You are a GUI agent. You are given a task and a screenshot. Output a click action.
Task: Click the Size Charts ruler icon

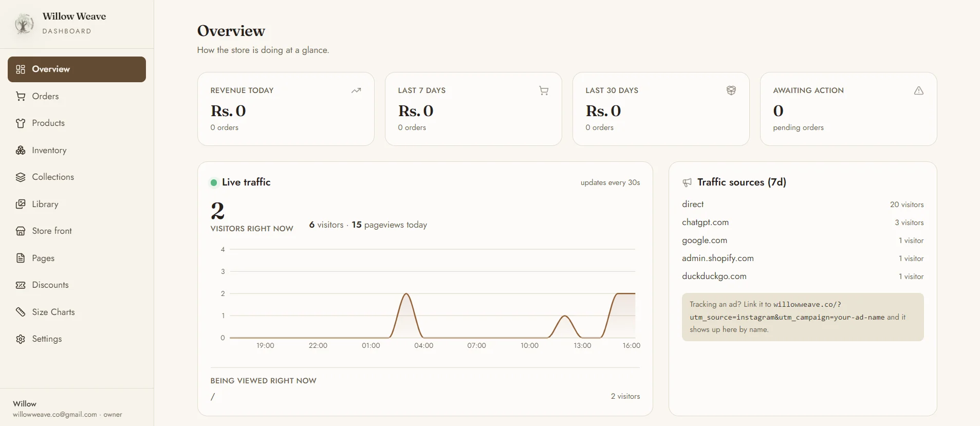coord(21,312)
